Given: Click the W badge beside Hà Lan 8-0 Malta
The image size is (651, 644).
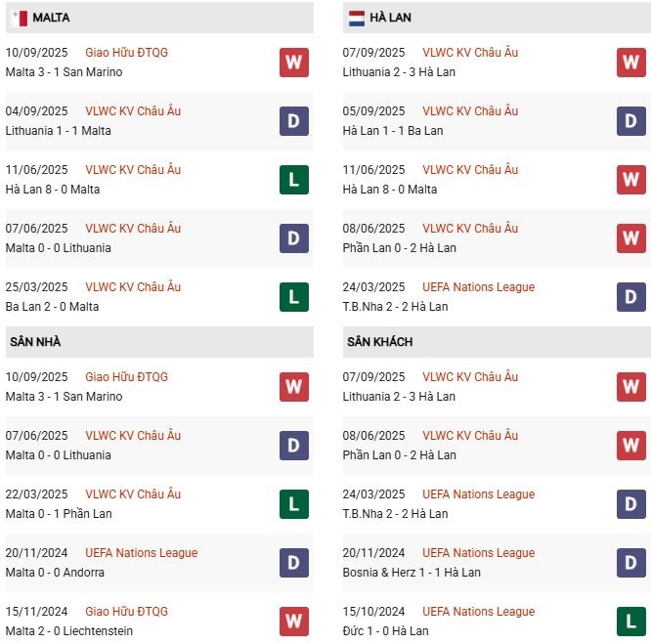Looking at the screenshot, I should [x=631, y=180].
